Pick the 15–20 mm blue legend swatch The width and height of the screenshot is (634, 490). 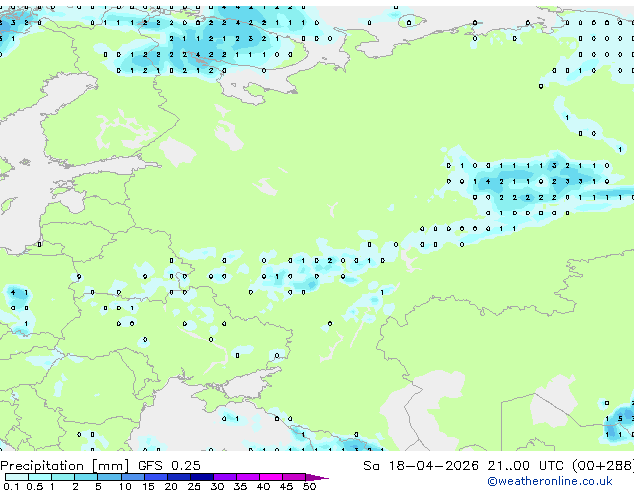click(156, 477)
